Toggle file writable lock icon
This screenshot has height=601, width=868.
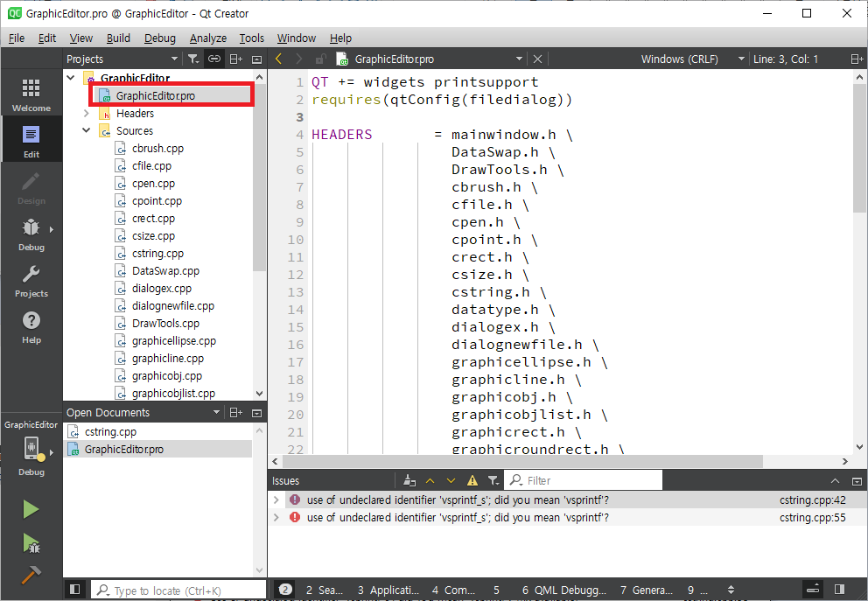click(320, 59)
